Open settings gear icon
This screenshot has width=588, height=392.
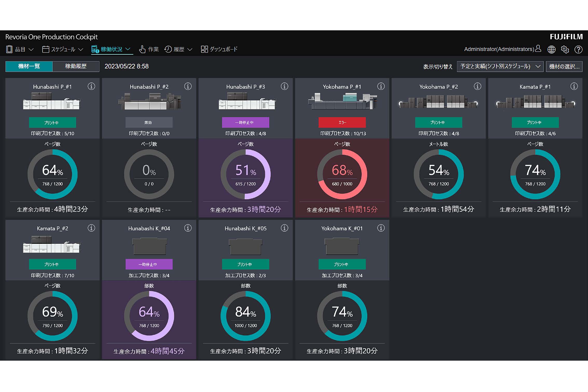click(565, 49)
